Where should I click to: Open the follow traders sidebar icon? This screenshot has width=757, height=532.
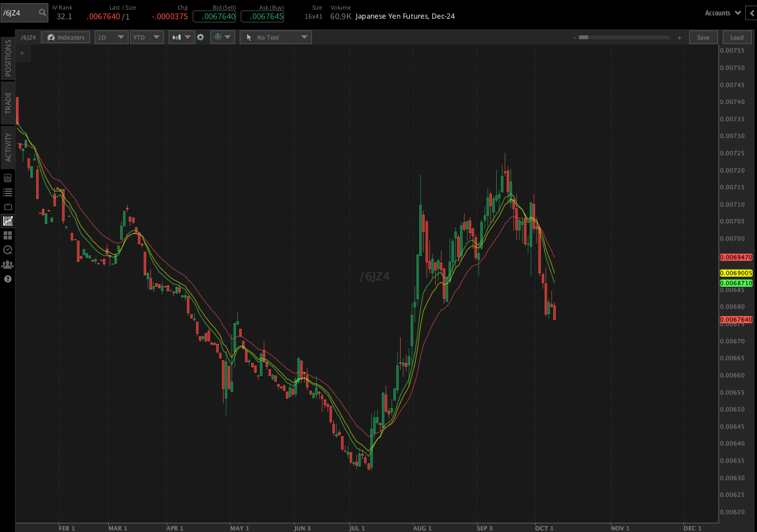click(7, 264)
